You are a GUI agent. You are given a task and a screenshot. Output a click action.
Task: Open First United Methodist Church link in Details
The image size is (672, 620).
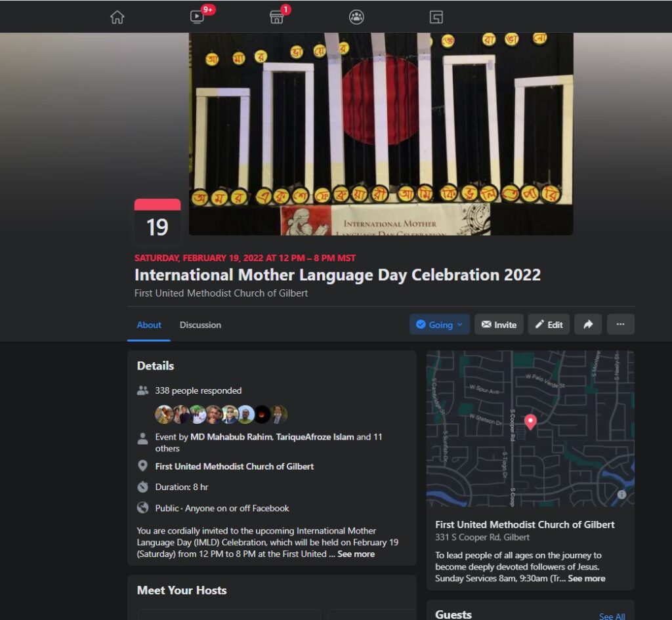234,466
